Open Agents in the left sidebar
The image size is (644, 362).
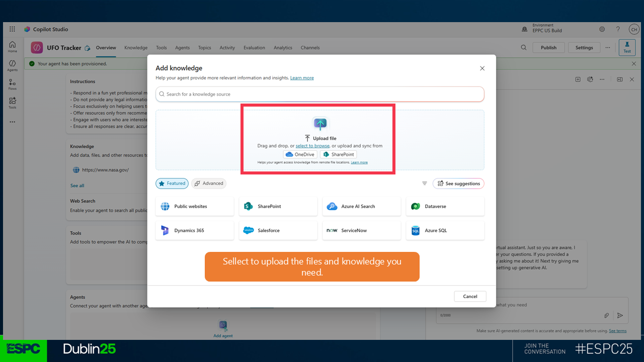pyautogui.click(x=12, y=65)
